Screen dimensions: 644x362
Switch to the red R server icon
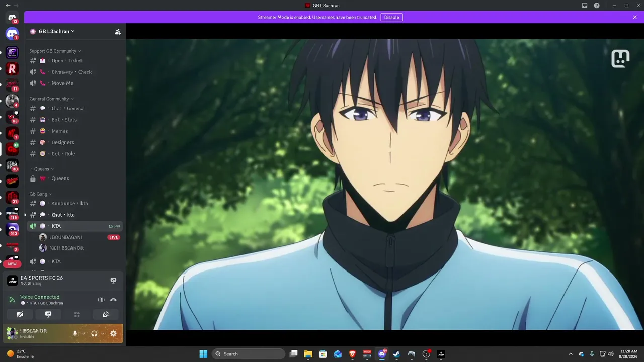[12, 68]
